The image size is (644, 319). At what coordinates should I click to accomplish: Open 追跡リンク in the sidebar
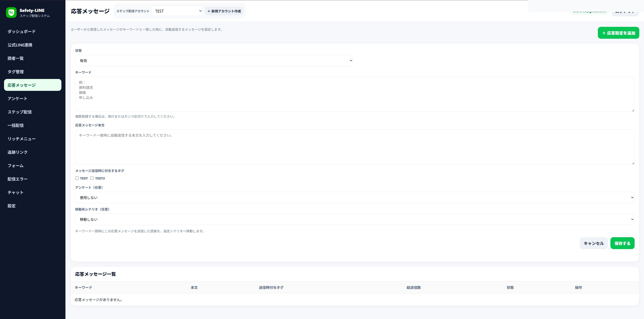click(33, 152)
